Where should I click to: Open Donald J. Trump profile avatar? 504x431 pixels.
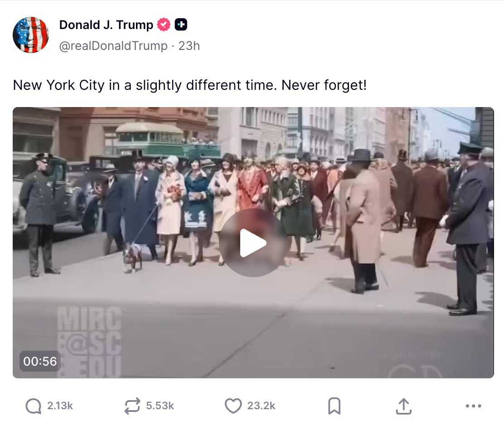pos(31,35)
